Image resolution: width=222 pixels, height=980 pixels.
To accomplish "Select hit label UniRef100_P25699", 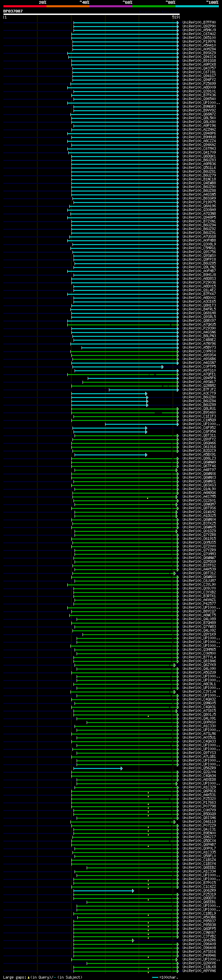I will [199, 84].
